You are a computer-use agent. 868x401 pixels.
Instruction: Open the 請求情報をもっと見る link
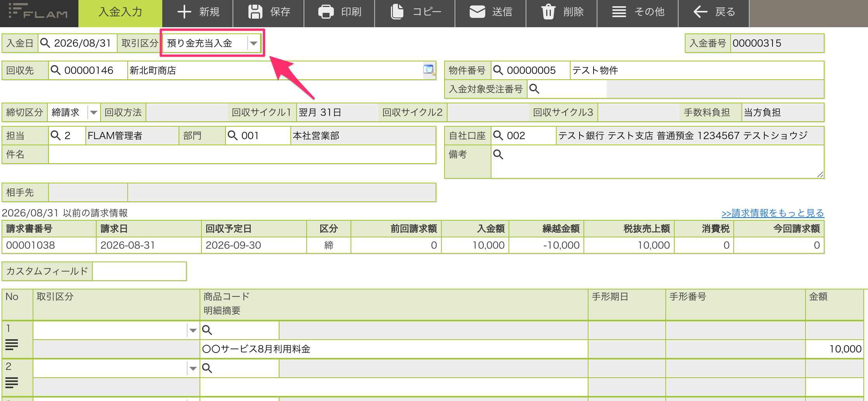773,213
